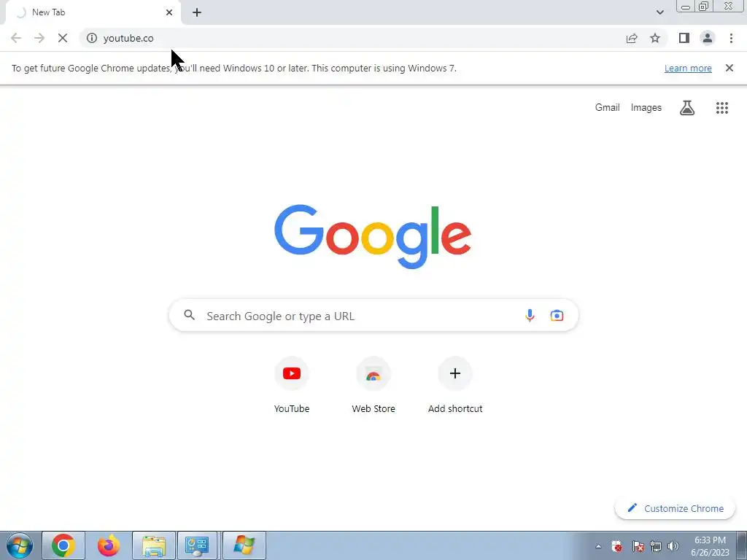This screenshot has height=560, width=747.
Task: Open Windows Explorer from the taskbar
Action: pyautogui.click(x=153, y=545)
